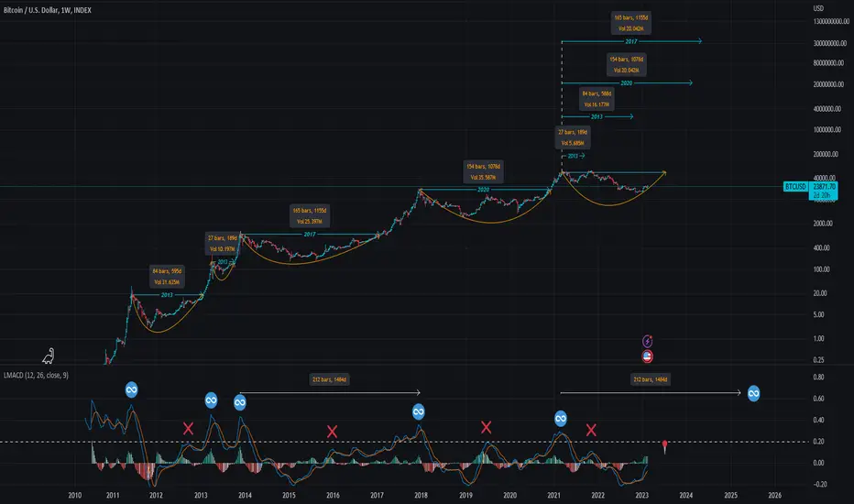
Task: Select the 'Vol 25.397M' label
Action: [x=310, y=221]
